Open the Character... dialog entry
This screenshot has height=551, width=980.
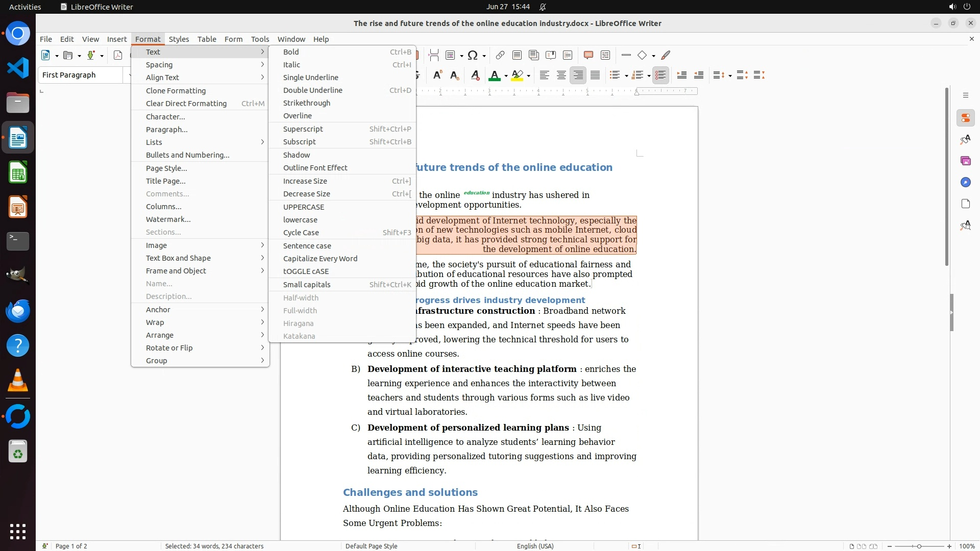click(165, 117)
